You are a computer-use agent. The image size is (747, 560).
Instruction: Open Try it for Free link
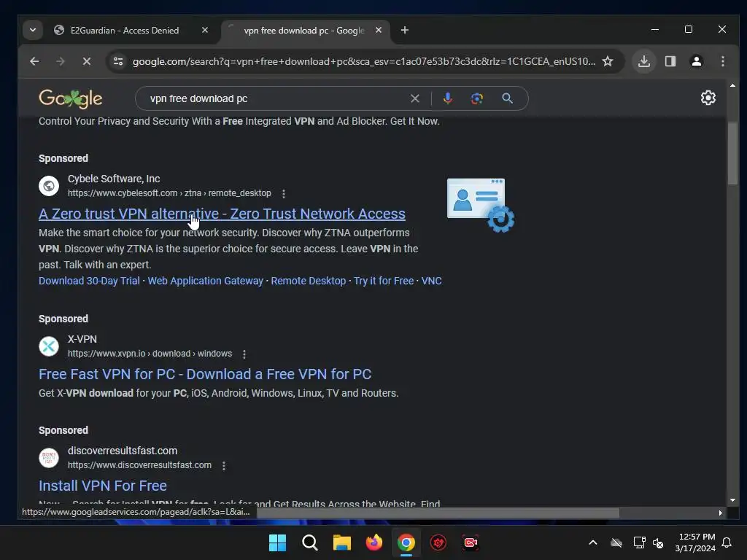pos(384,281)
